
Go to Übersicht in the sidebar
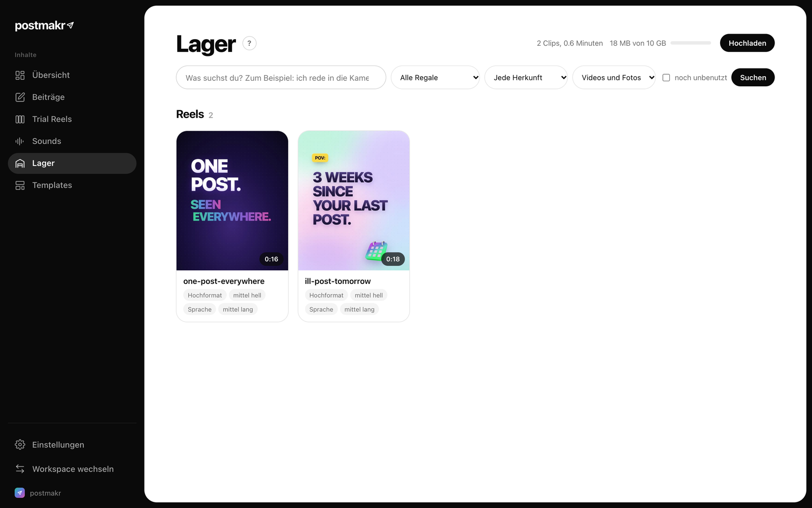(72, 75)
